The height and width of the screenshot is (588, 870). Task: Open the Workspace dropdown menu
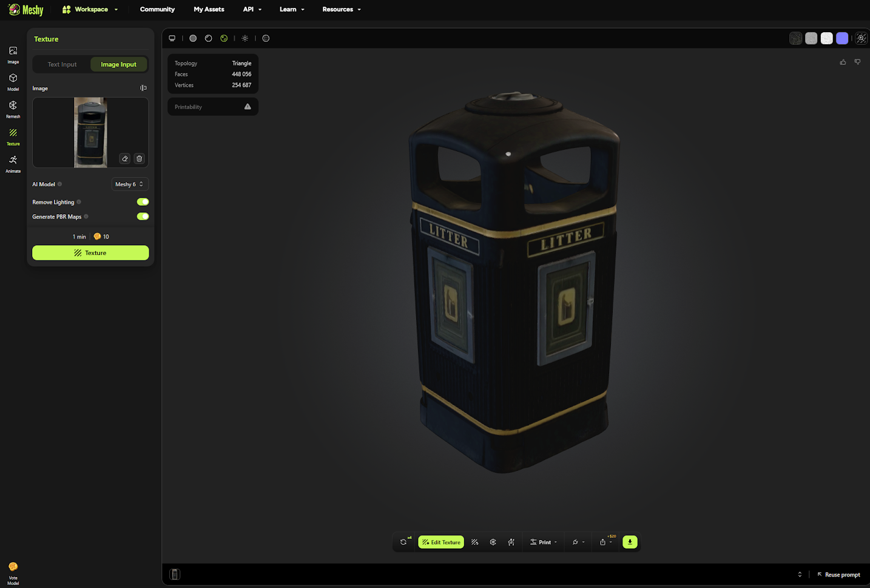(x=90, y=9)
